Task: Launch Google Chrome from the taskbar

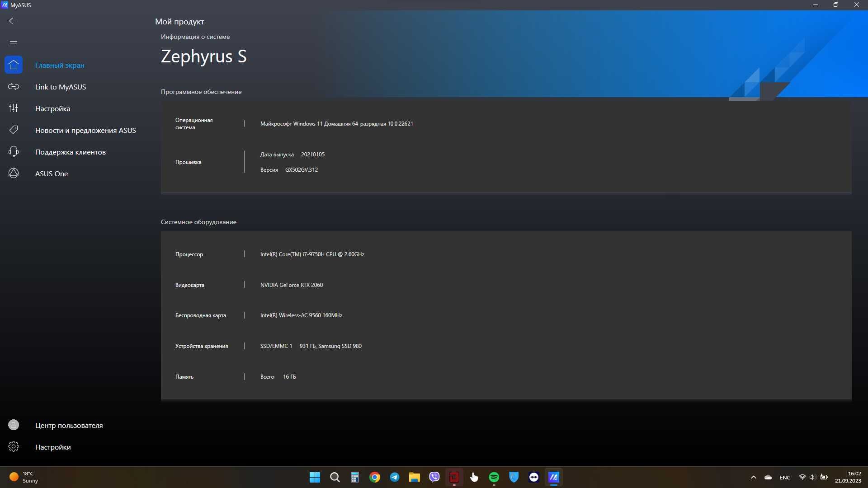Action: click(375, 477)
